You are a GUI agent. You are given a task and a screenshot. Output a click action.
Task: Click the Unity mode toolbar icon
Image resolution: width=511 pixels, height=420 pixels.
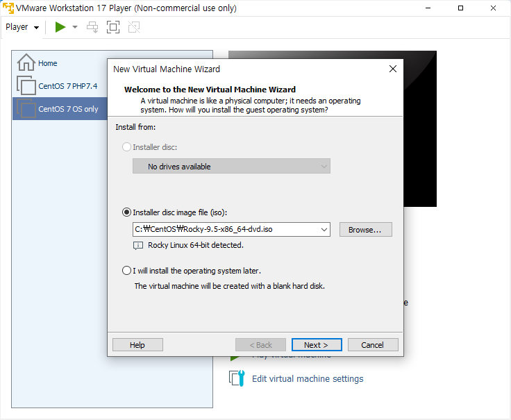tap(134, 27)
